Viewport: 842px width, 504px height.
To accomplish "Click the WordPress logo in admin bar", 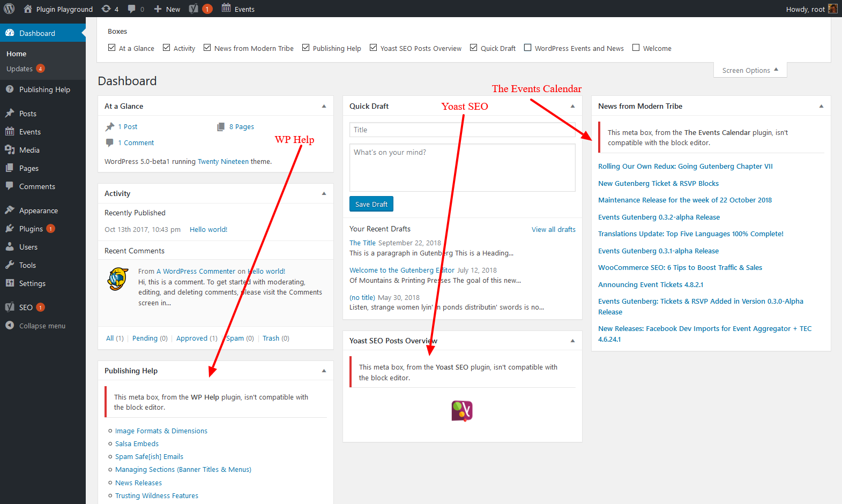I will tap(9, 9).
